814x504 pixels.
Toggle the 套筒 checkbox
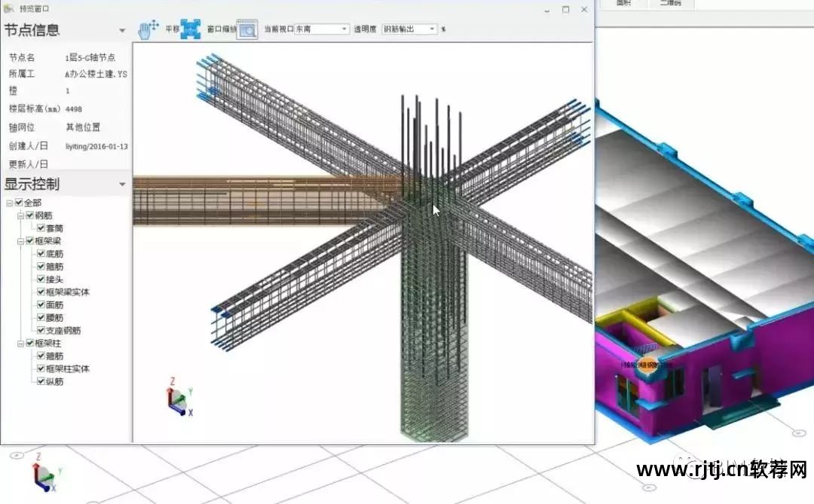41,228
